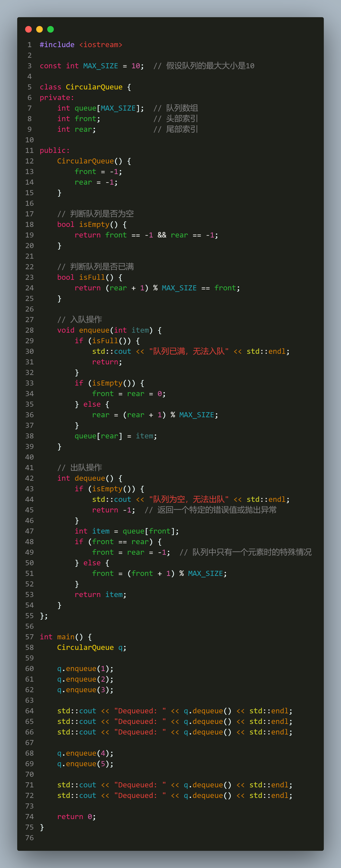Click the green maximize dot in the header
The image size is (341, 868).
coord(51,29)
